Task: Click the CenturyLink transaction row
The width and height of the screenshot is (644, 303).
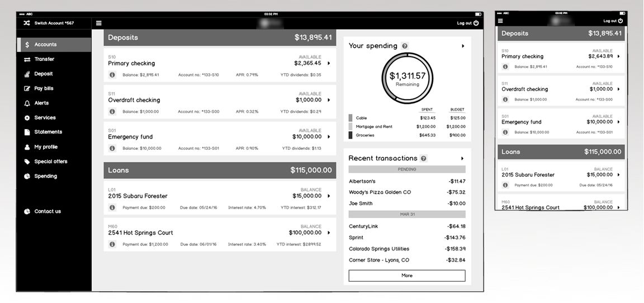Action: click(x=407, y=226)
